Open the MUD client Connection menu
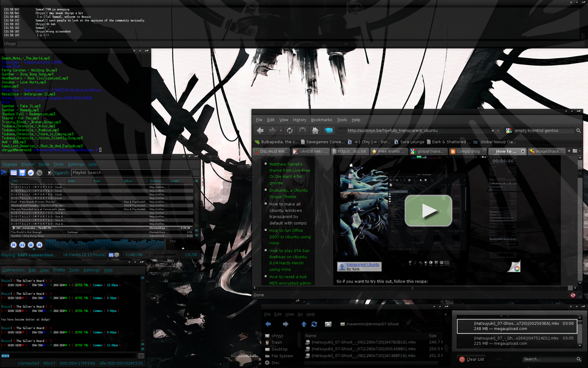The height and width of the screenshot is (368, 588). (14, 270)
